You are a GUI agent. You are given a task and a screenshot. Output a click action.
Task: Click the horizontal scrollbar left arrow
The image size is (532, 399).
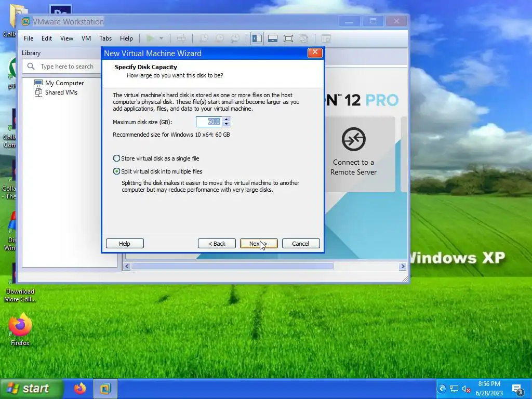(x=127, y=267)
